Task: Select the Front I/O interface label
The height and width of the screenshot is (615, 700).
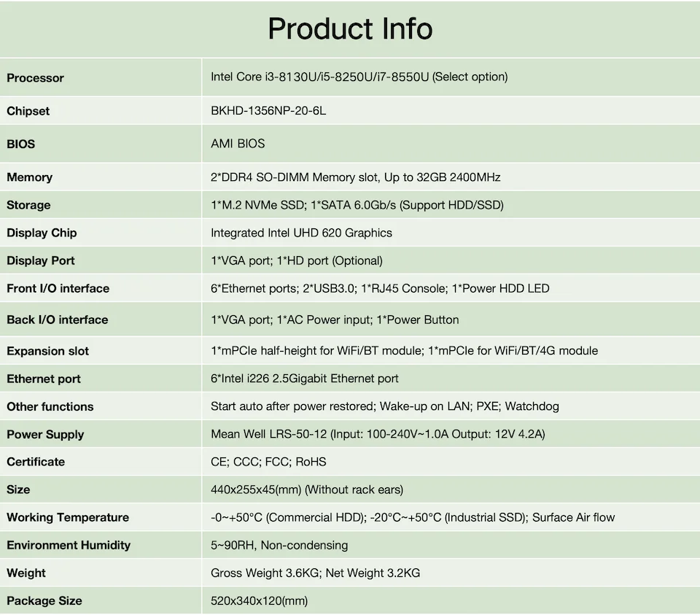Action: (58, 288)
